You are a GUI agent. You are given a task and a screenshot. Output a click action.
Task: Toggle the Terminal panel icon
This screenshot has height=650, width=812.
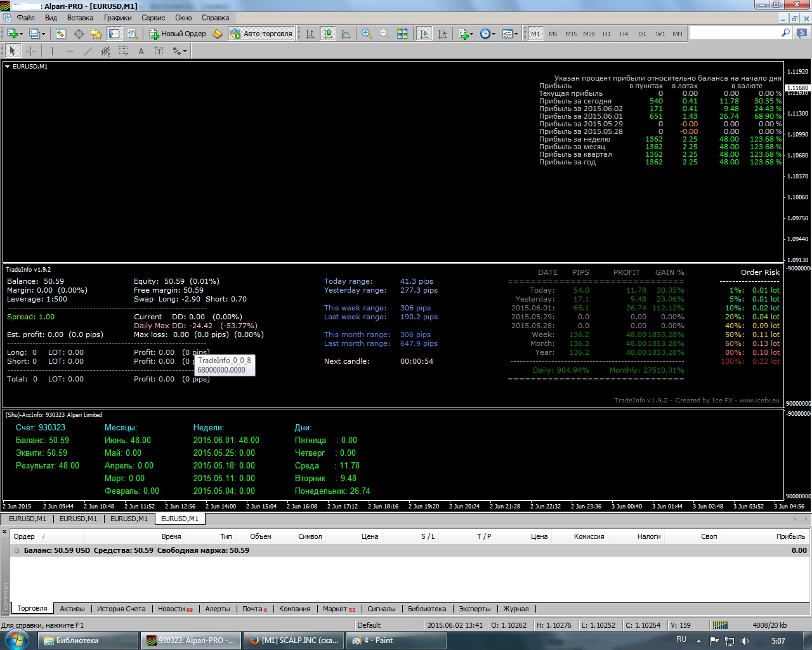114,34
